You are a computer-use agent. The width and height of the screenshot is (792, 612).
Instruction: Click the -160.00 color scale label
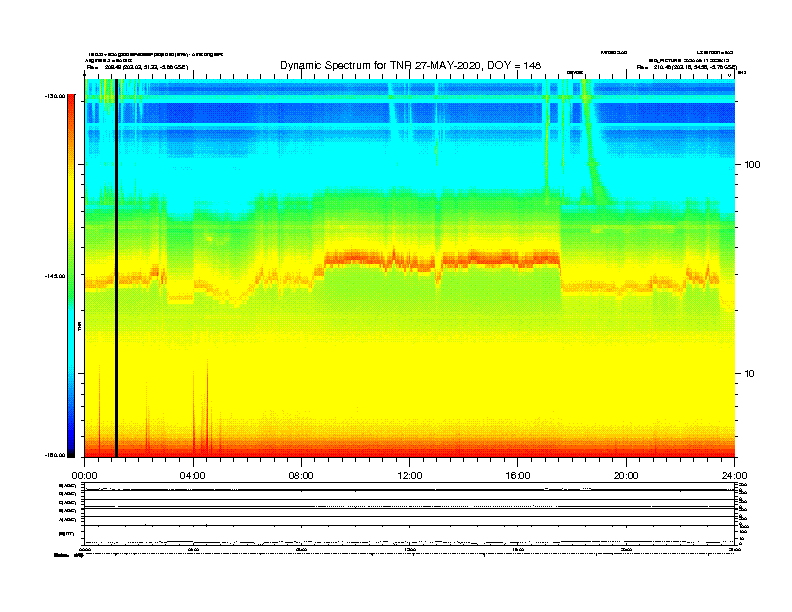(x=55, y=455)
